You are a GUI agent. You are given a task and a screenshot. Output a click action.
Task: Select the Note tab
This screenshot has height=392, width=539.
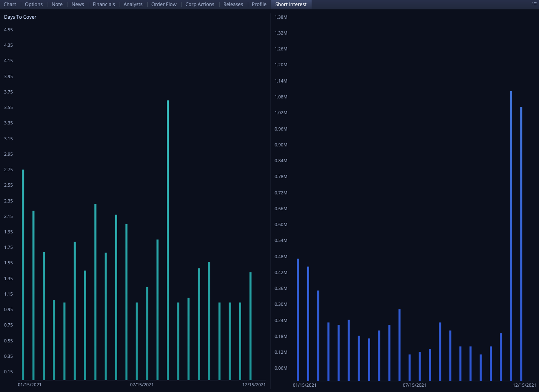tap(57, 4)
